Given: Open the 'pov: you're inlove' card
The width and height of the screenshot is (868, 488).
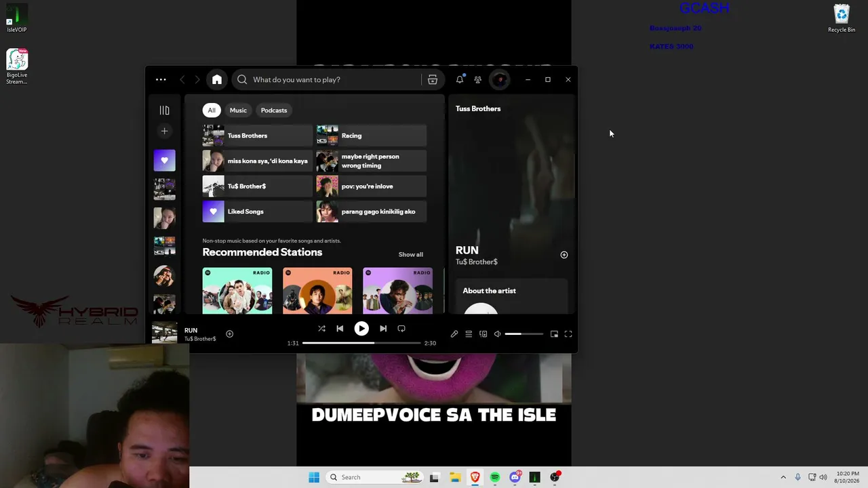Looking at the screenshot, I should point(372,186).
